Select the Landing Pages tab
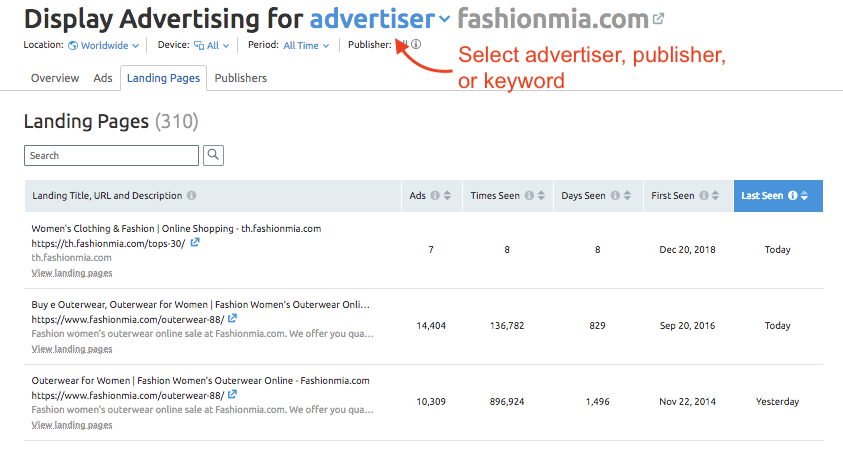The image size is (843, 452). click(x=163, y=78)
